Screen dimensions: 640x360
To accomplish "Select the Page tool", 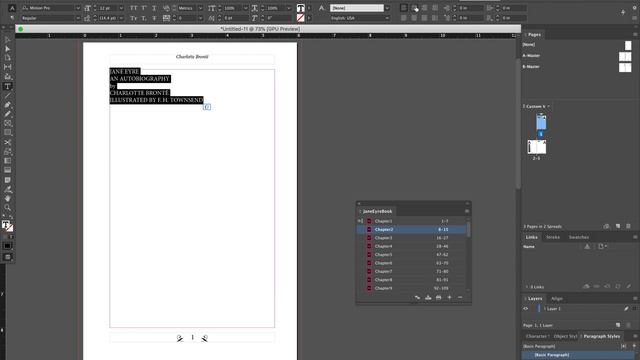I will pyautogui.click(x=7, y=58).
